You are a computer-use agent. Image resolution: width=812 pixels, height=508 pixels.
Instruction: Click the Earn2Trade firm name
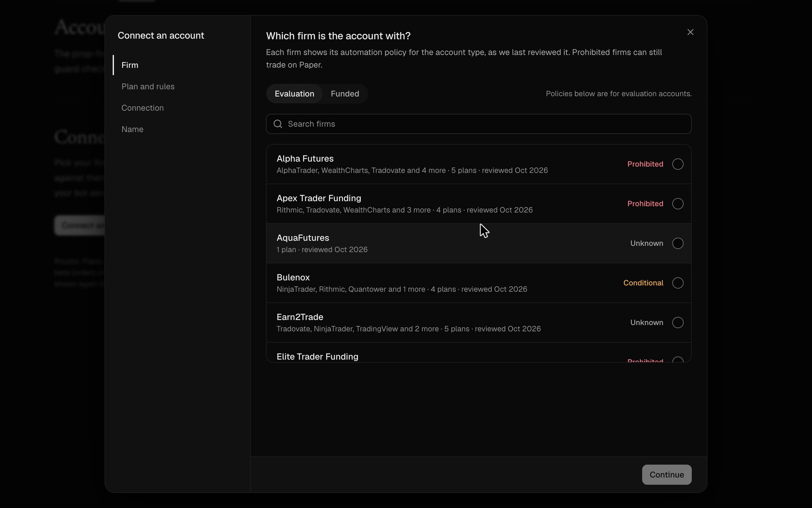pos(300,317)
